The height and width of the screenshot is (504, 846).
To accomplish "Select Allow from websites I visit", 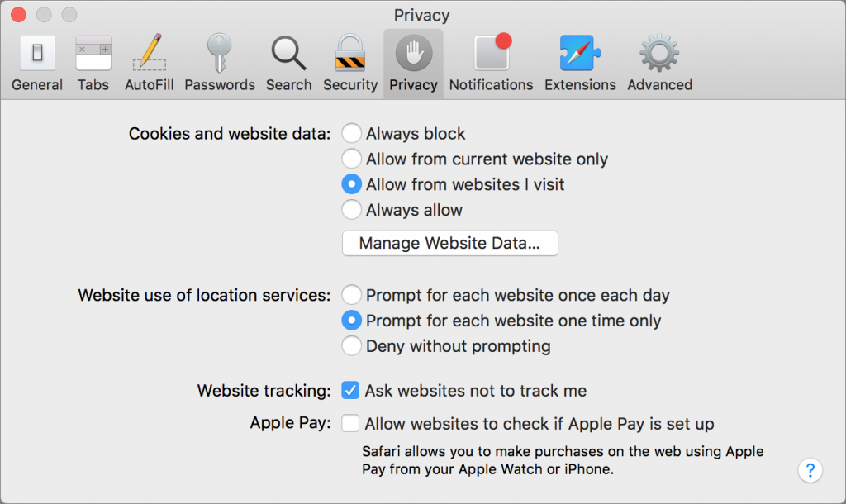I will pyautogui.click(x=352, y=184).
